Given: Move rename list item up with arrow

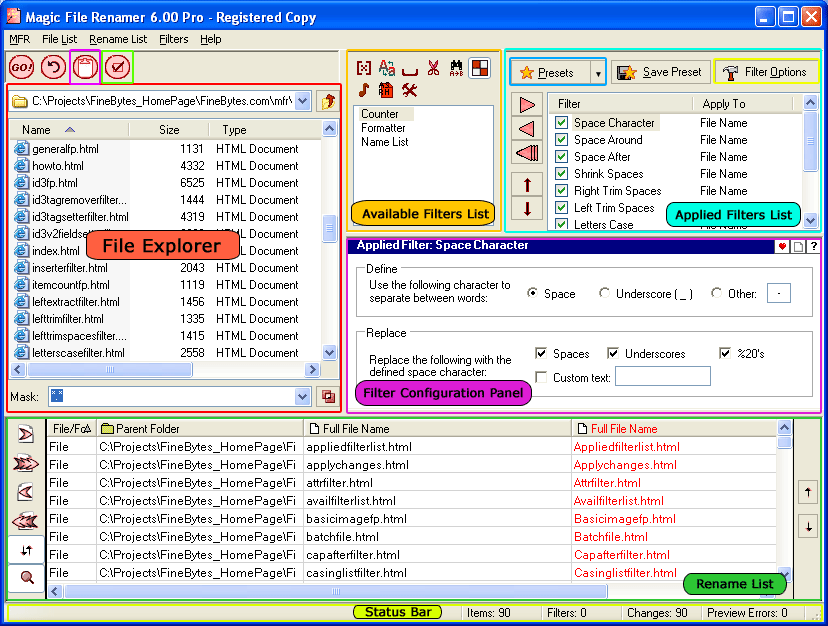Looking at the screenshot, I should pyautogui.click(x=808, y=492).
